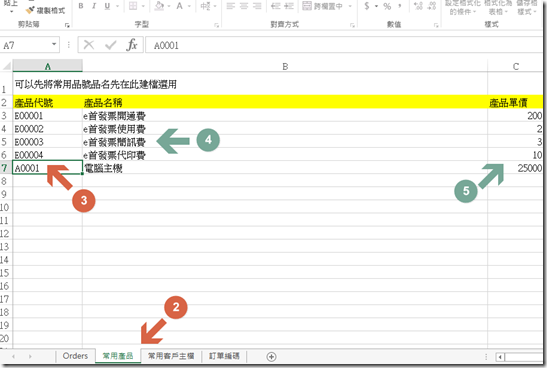Open Conditional Formatting (設定格式化的條件) menu
The image size is (547, 368).
[x=463, y=8]
